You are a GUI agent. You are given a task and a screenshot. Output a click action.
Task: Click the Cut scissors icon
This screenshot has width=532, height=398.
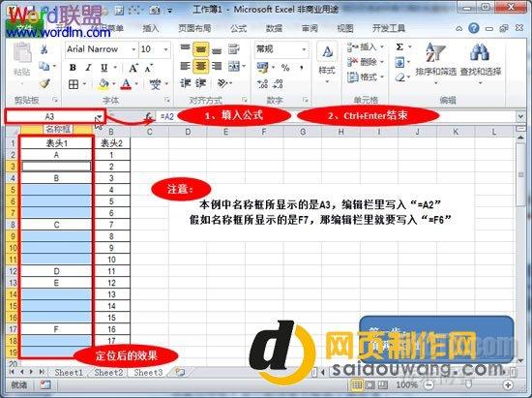[x=44, y=49]
